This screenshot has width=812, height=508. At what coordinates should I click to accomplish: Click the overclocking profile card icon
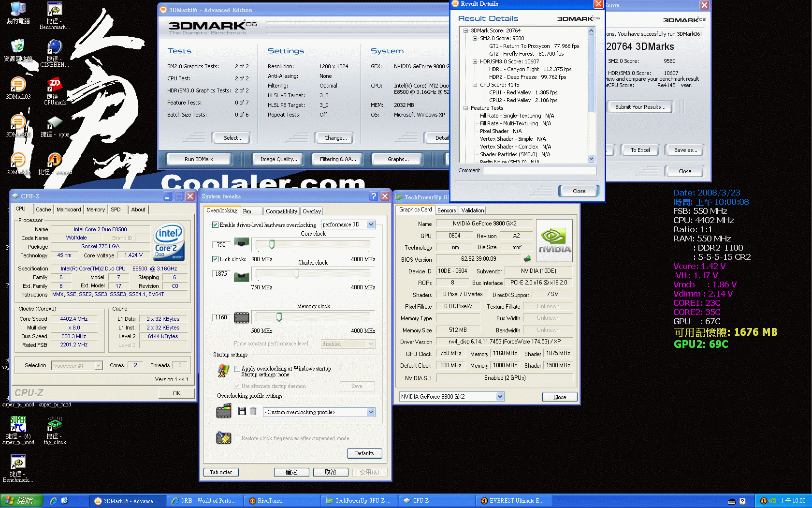pos(224,412)
